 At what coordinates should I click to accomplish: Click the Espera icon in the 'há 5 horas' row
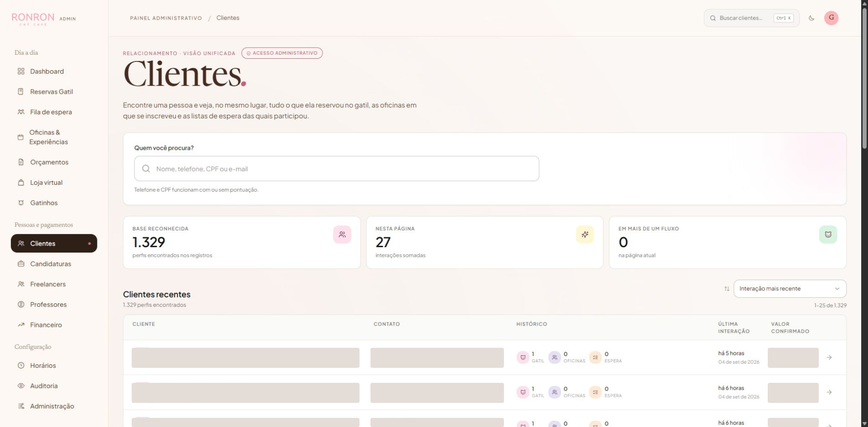pos(595,357)
